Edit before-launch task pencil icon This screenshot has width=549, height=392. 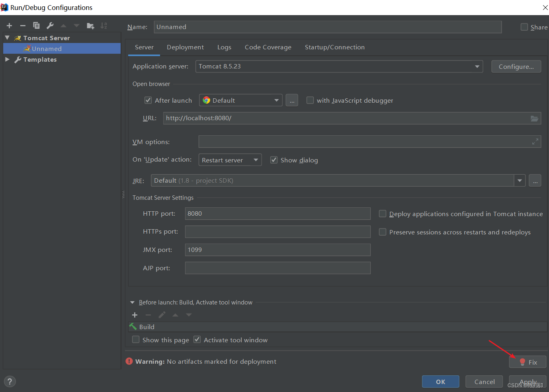(162, 315)
